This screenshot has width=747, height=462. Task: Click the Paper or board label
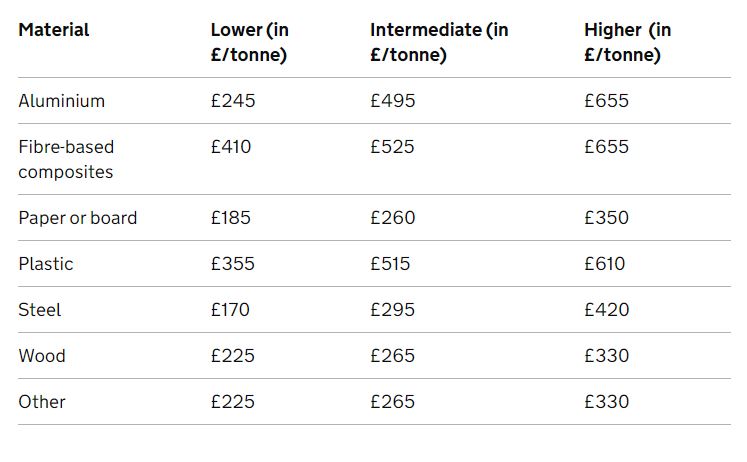point(78,218)
